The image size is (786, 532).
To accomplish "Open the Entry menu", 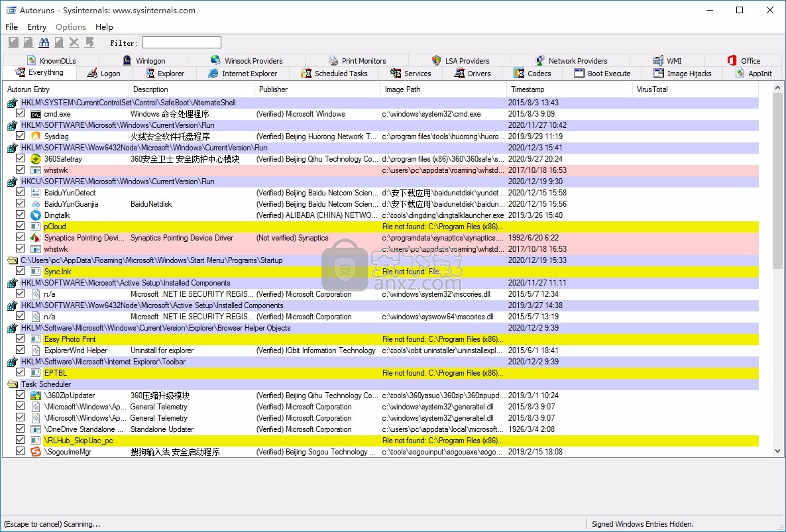I will click(36, 27).
